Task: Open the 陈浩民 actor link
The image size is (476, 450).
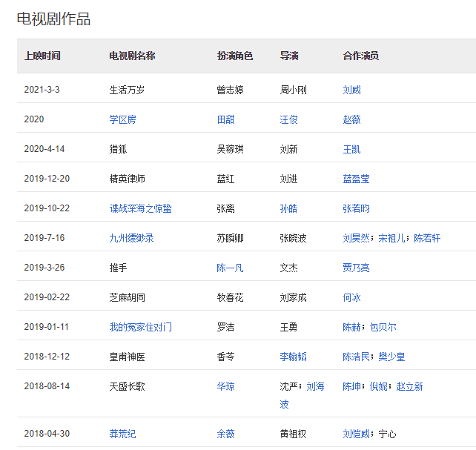Action: click(356, 357)
